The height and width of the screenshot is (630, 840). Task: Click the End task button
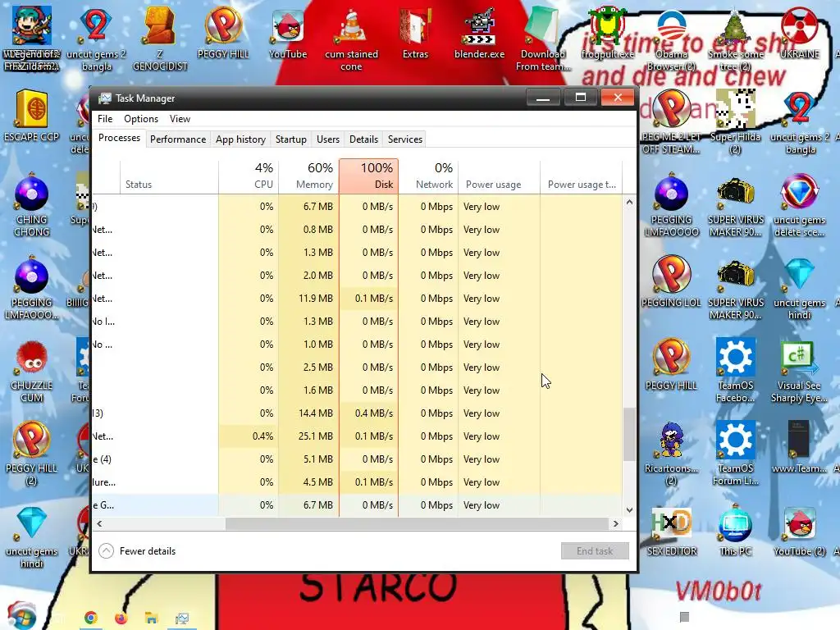(595, 550)
